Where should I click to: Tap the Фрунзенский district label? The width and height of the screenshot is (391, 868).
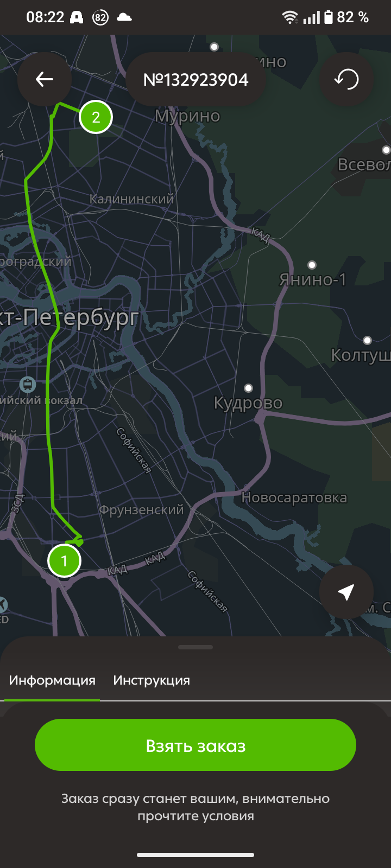141,510
